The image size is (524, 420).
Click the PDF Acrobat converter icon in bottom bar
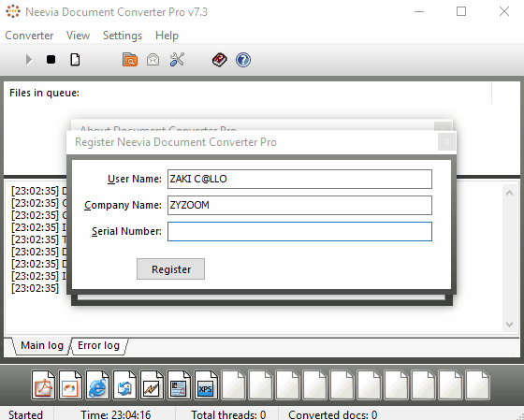[43, 384]
